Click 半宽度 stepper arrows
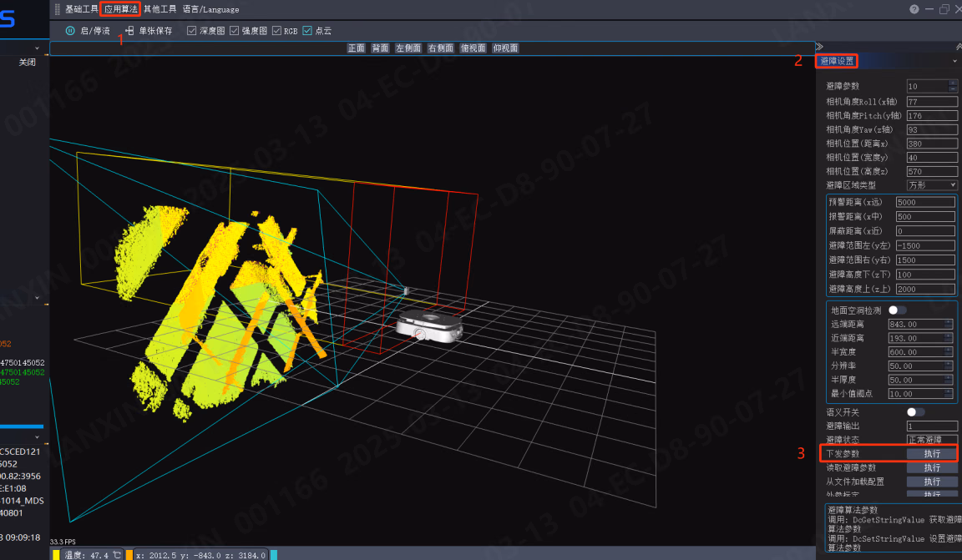 (949, 352)
